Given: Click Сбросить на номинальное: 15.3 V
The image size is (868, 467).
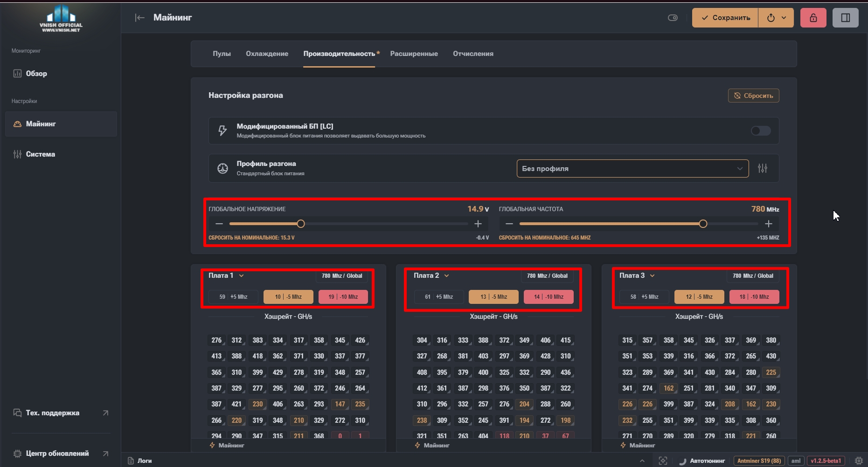Looking at the screenshot, I should click(x=251, y=238).
